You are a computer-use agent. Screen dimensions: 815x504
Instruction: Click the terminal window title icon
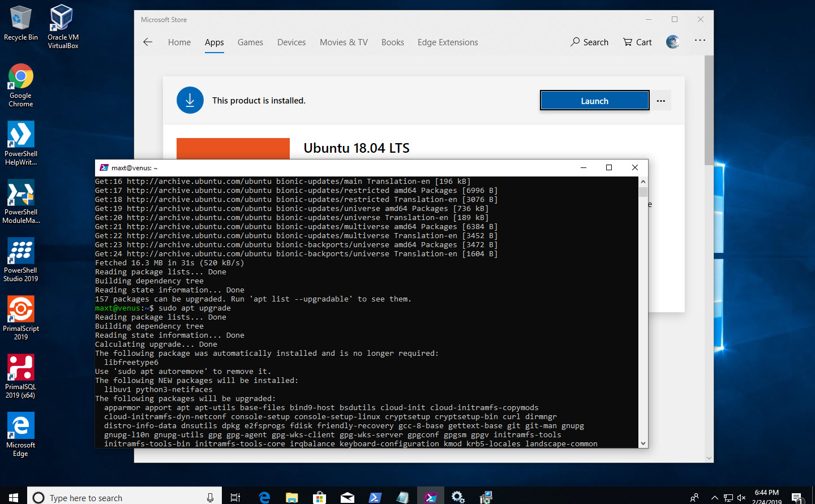point(104,167)
